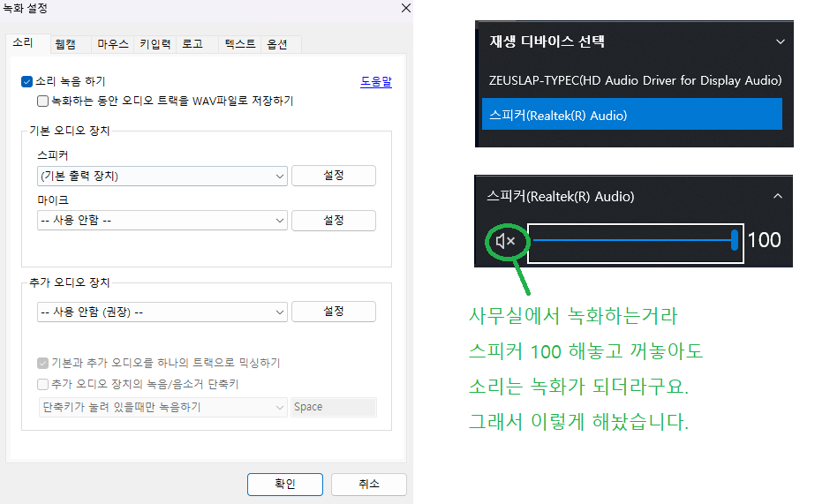
Task: Cancel with the 취소 button
Action: coord(369,484)
